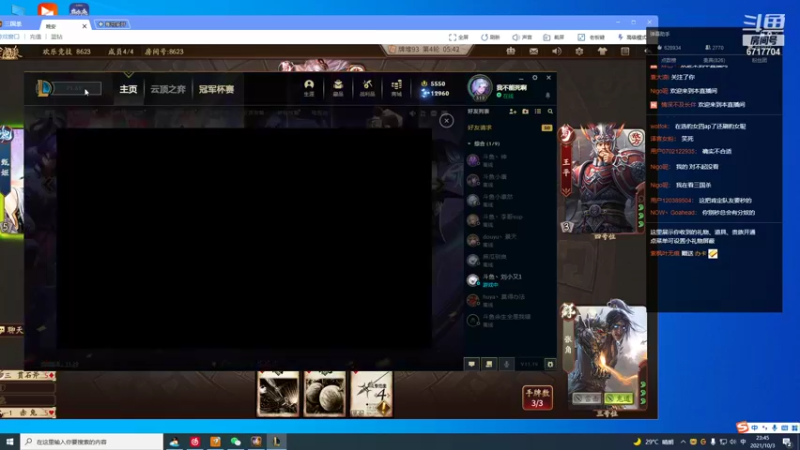This screenshot has height=450, width=800.
Task: Toggle the microphone in friends footer
Action: click(x=506, y=364)
